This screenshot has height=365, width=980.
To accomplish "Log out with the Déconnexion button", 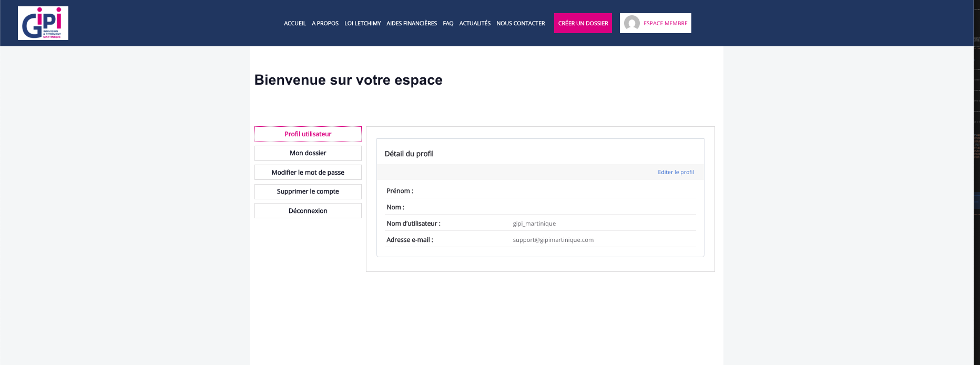I will click(x=308, y=211).
